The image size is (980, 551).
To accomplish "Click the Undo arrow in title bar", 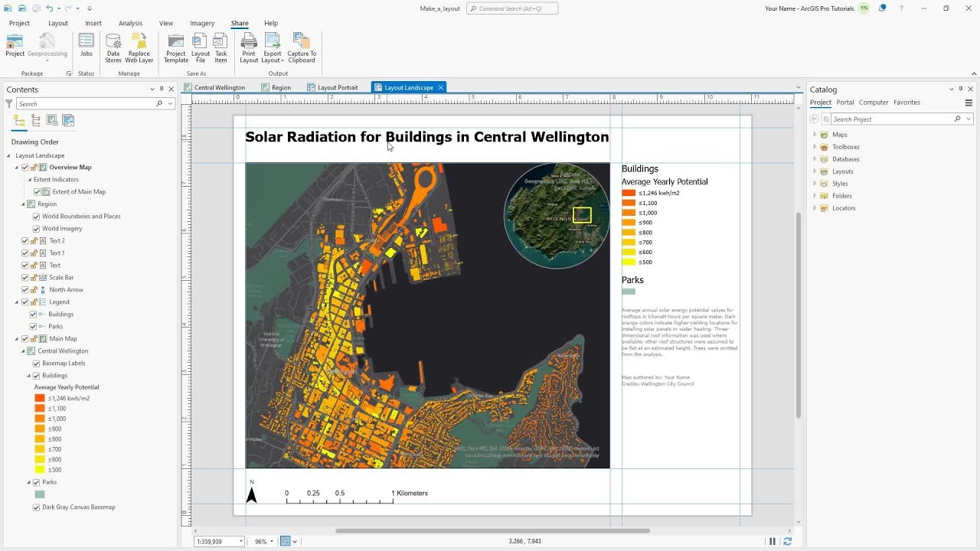I will point(50,8).
